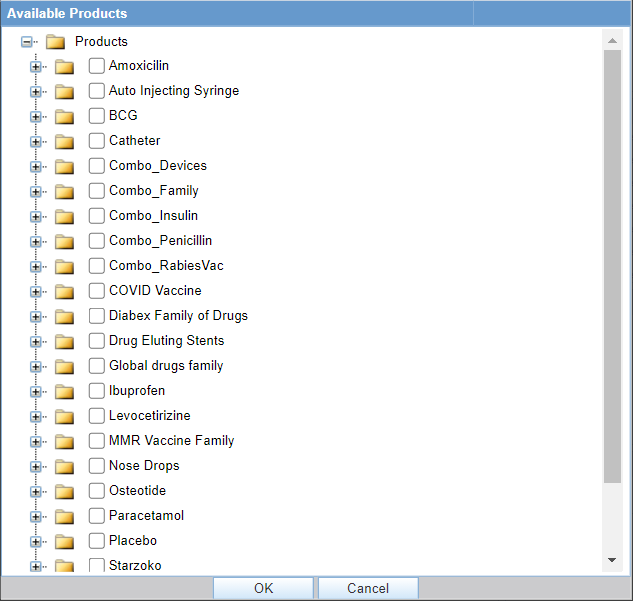Click the Products root label
This screenshot has width=633, height=601.
(x=101, y=42)
